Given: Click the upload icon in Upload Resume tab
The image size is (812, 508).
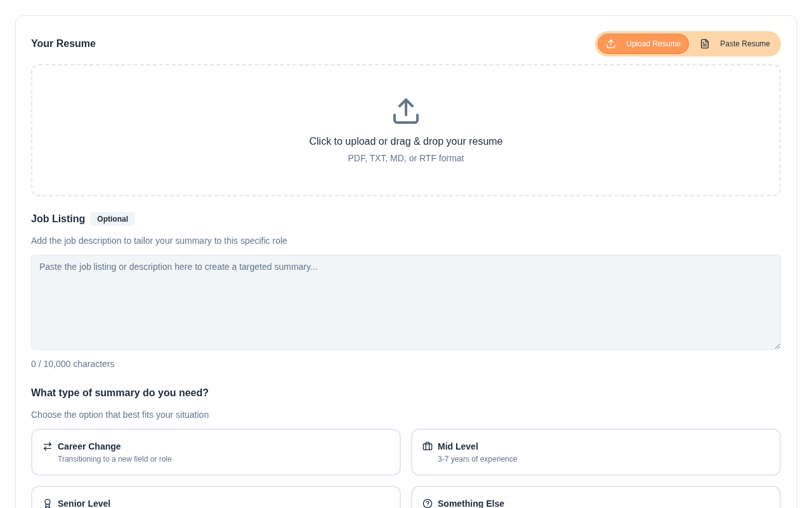Looking at the screenshot, I should 611,44.
